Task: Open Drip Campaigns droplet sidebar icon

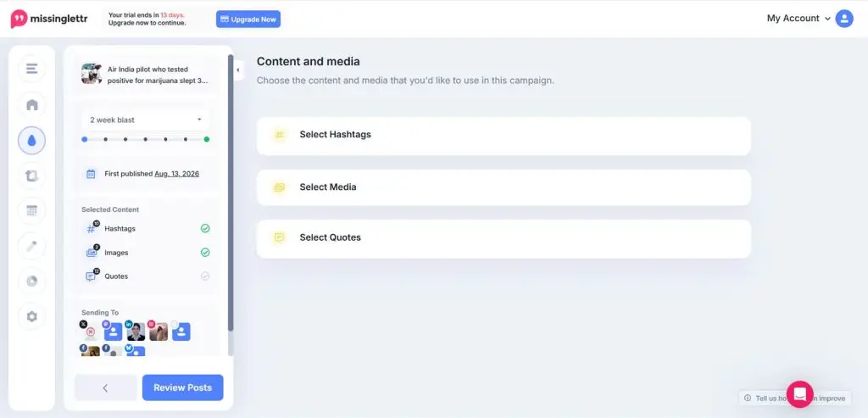Action: [x=31, y=141]
